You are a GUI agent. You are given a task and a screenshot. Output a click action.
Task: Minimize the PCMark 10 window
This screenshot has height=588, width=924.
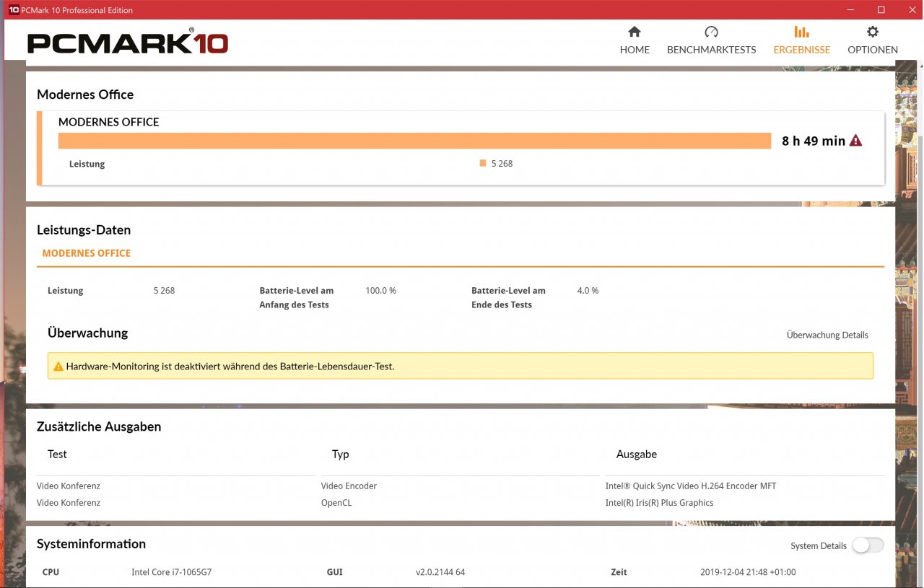click(849, 10)
